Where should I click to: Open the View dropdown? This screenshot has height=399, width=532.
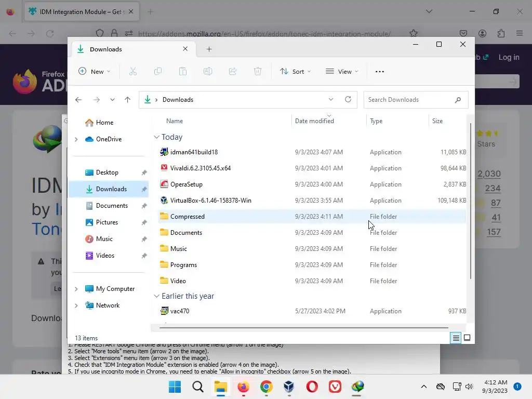pyautogui.click(x=342, y=72)
